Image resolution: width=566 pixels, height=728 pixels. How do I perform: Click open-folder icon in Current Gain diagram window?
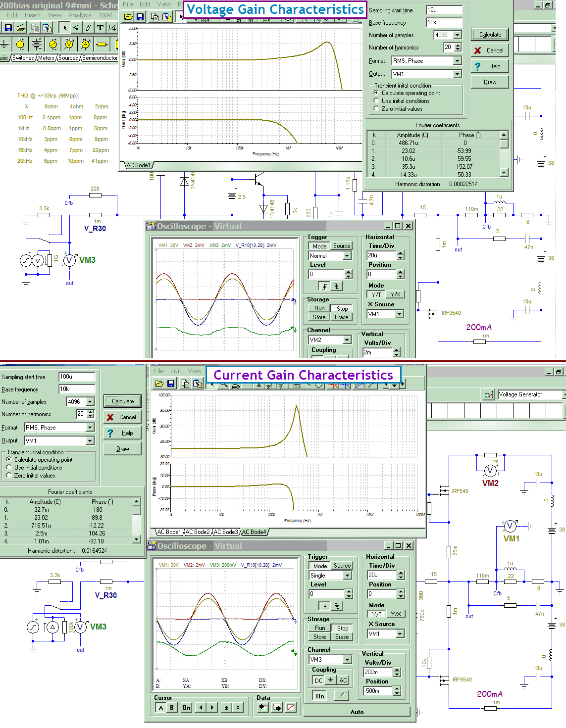tap(159, 384)
